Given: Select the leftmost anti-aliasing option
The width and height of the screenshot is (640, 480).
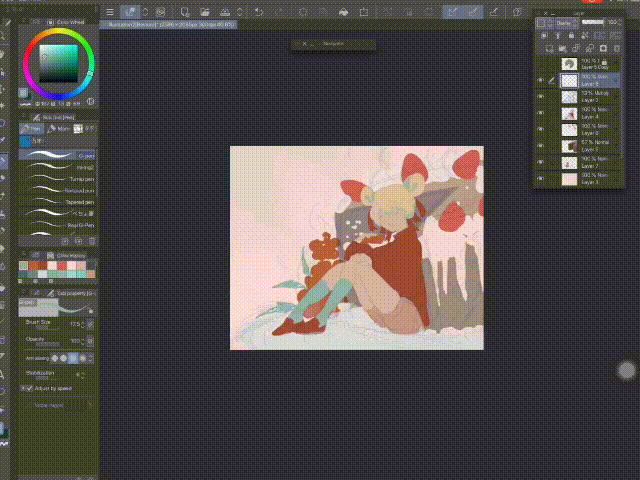Looking at the screenshot, I should 55,358.
